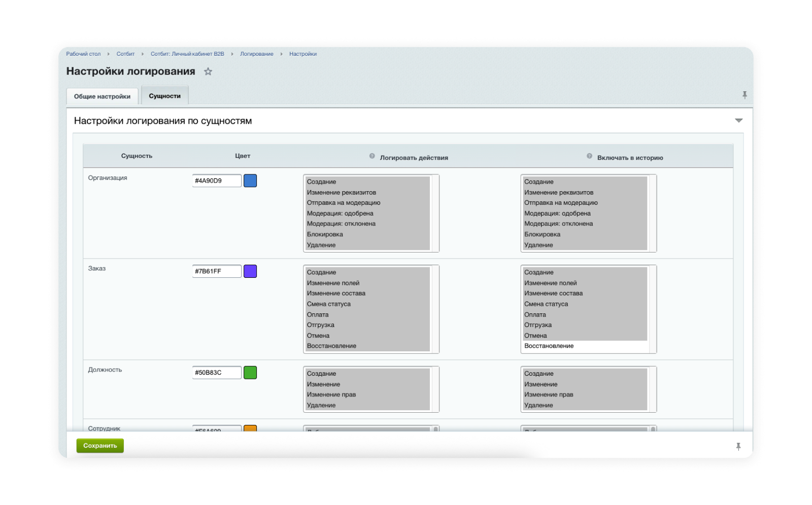812x505 pixels.
Task: Select 'Оплата' in Заказ history list
Action: 585,314
